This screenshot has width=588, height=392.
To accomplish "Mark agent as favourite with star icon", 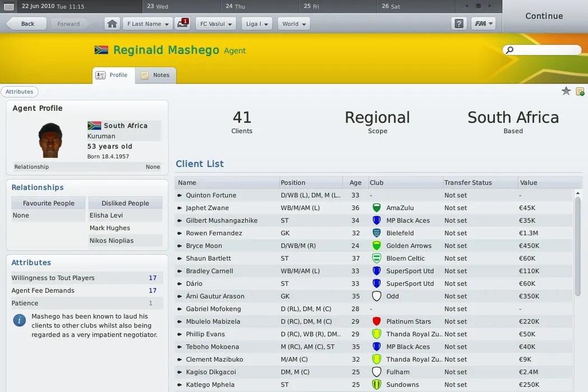I will 566,91.
